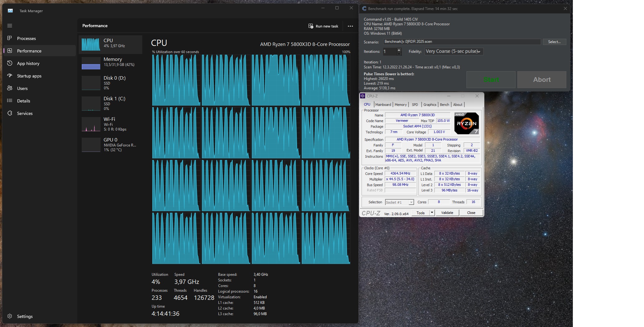The height and width of the screenshot is (327, 644).
Task: Open the three-dot more options menu
Action: [x=350, y=26]
